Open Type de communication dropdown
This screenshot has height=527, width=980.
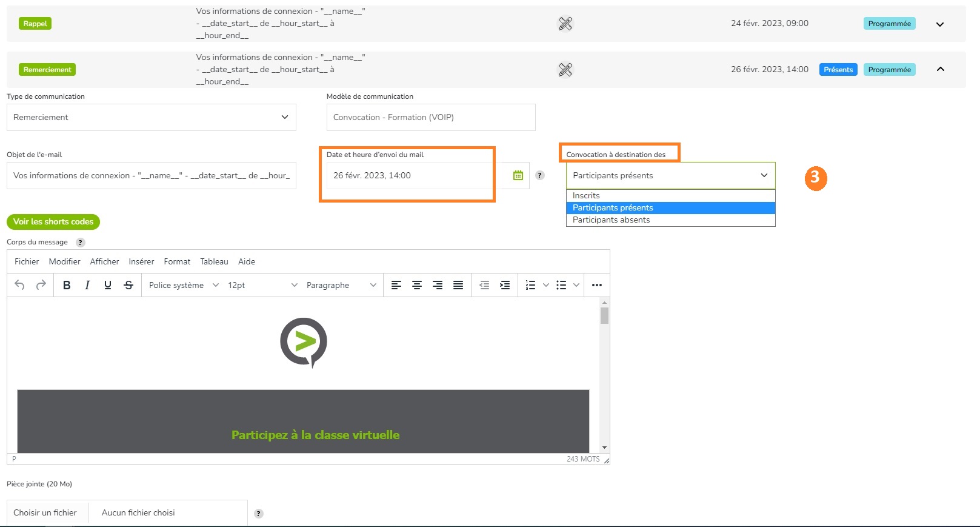click(x=152, y=117)
